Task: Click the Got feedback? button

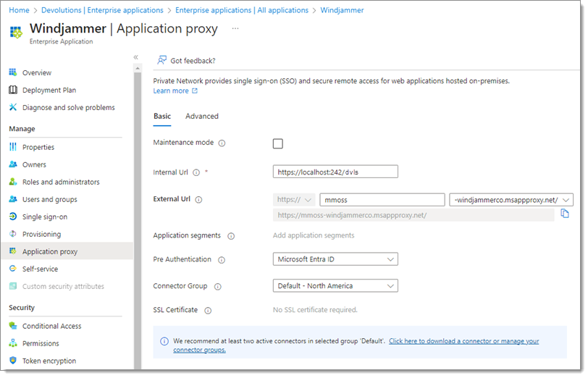Action: (x=186, y=60)
